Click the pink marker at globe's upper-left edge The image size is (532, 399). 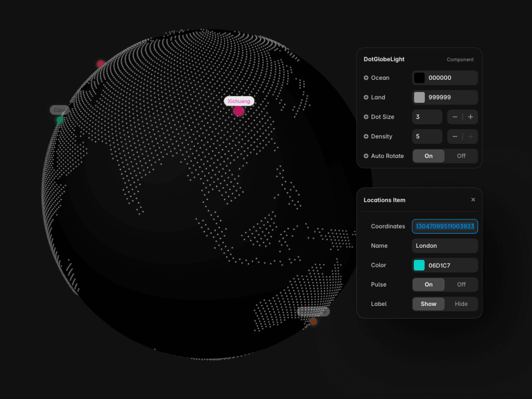click(x=100, y=64)
